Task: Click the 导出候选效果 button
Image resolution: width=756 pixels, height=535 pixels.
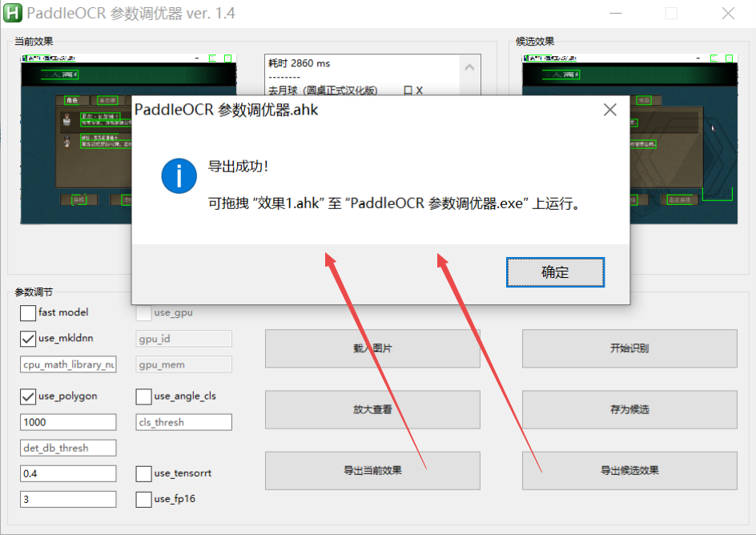Action: coord(629,471)
